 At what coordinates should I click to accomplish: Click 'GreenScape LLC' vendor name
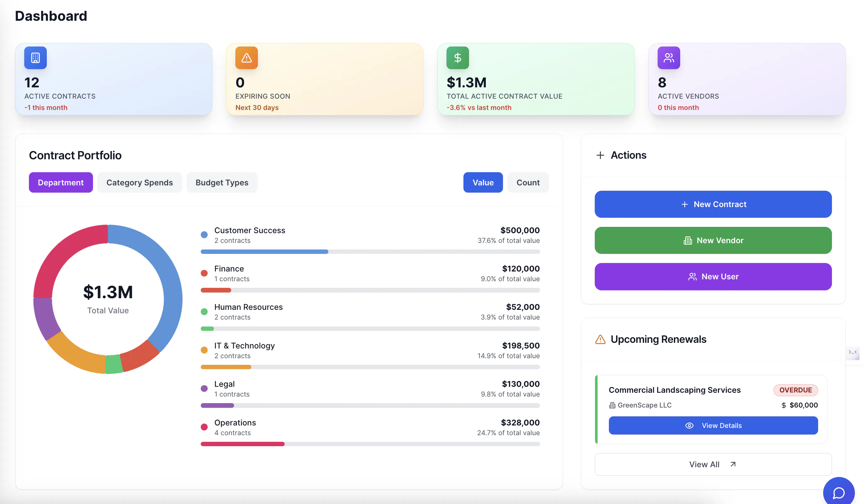pyautogui.click(x=645, y=405)
